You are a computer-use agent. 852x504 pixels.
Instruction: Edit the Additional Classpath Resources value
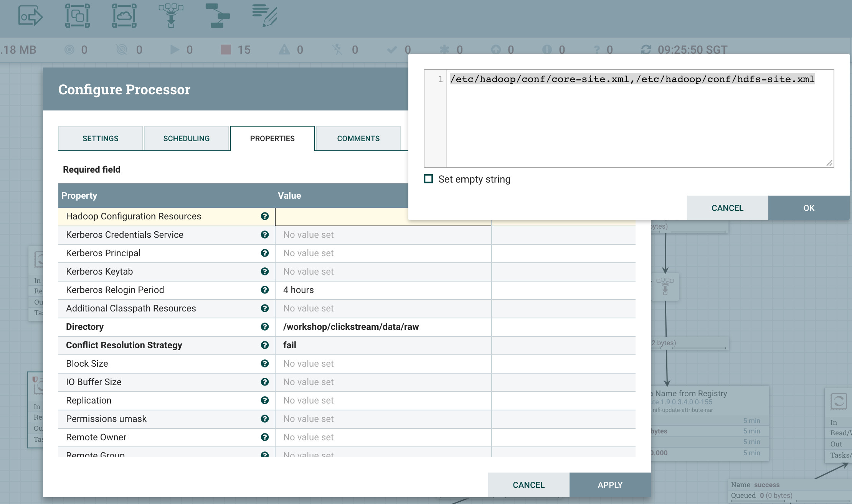pos(383,308)
